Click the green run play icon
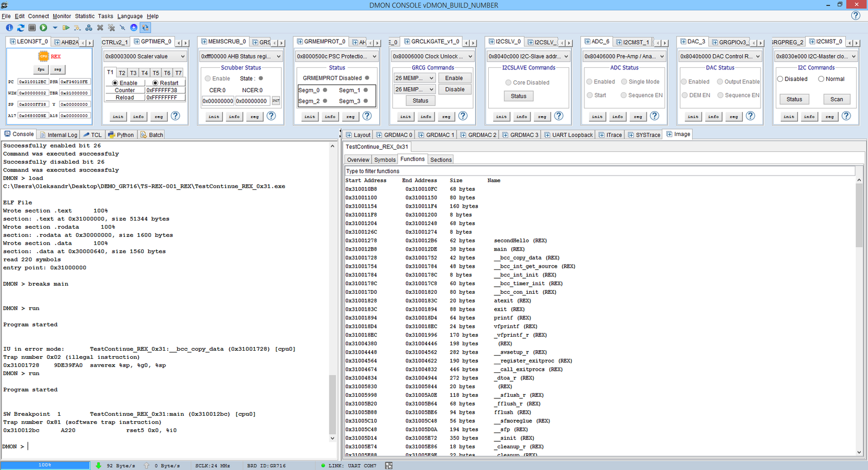The image size is (868, 470). [x=43, y=28]
